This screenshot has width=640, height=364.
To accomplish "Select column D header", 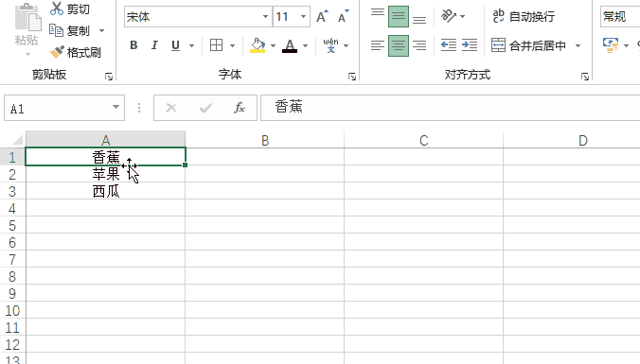I will pyautogui.click(x=572, y=140).
